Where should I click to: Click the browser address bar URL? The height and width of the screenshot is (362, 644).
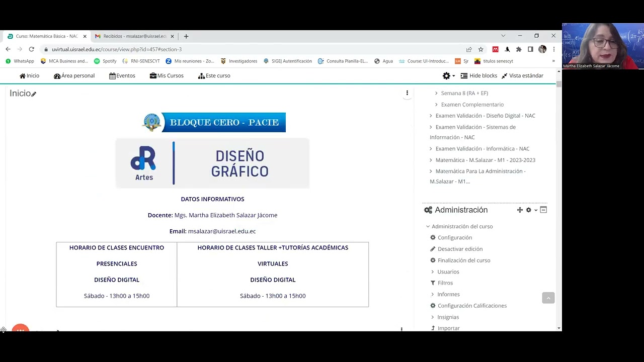[117, 49]
